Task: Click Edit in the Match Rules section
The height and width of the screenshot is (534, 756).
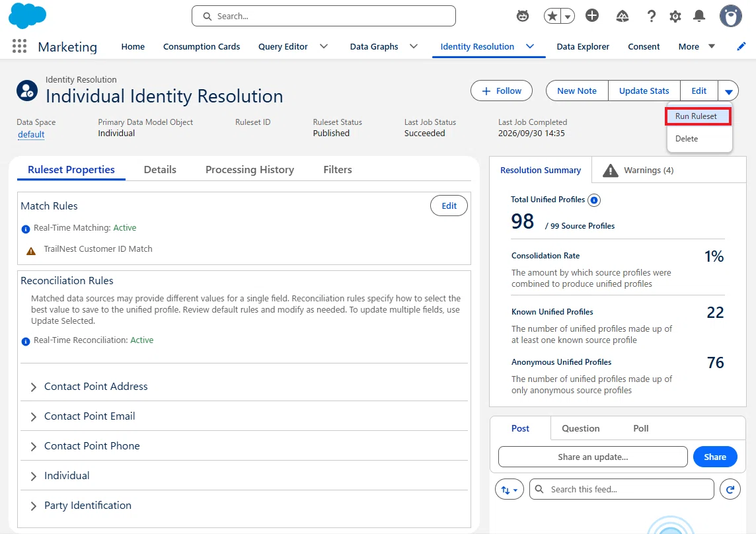Action: click(449, 206)
